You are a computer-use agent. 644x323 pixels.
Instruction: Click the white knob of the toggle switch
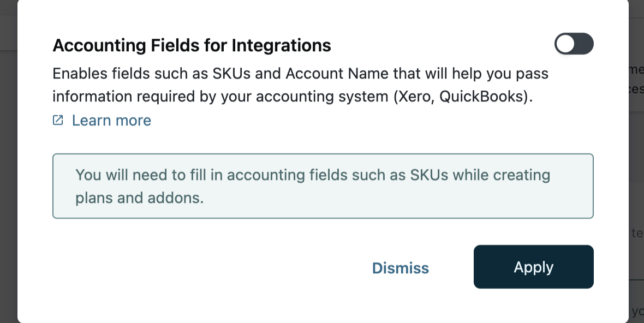(565, 44)
